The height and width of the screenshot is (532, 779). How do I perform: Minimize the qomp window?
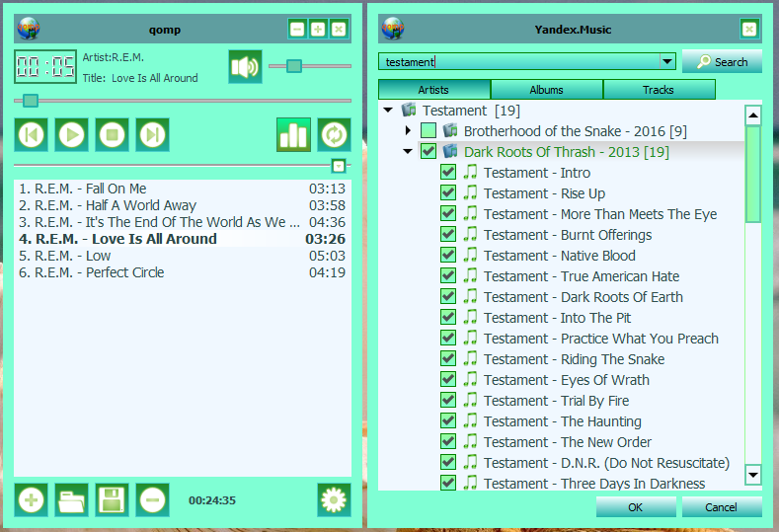coord(297,30)
